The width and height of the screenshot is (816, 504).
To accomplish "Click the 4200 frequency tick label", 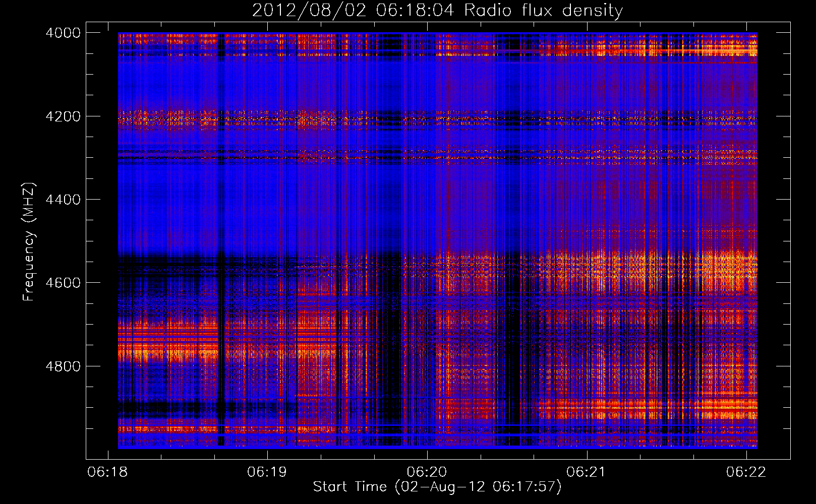I will 63,116.
